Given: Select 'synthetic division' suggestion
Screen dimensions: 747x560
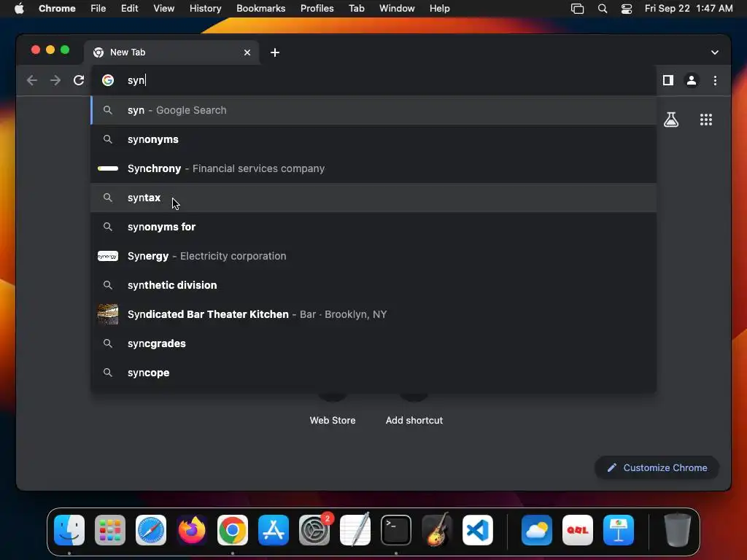Looking at the screenshot, I should [x=373, y=285].
